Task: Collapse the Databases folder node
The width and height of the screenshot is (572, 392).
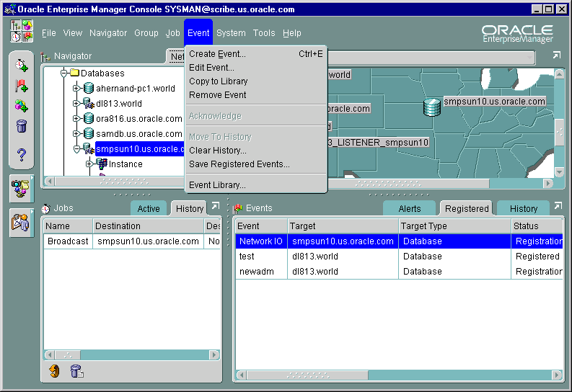Action: [63, 73]
